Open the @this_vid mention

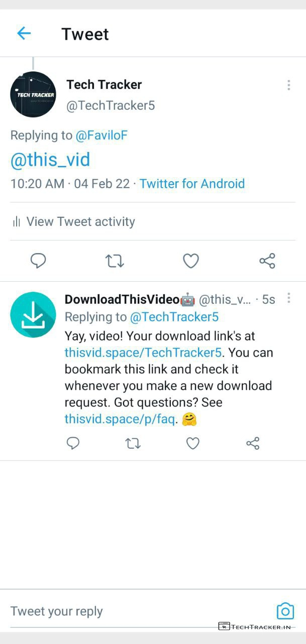tap(50, 160)
